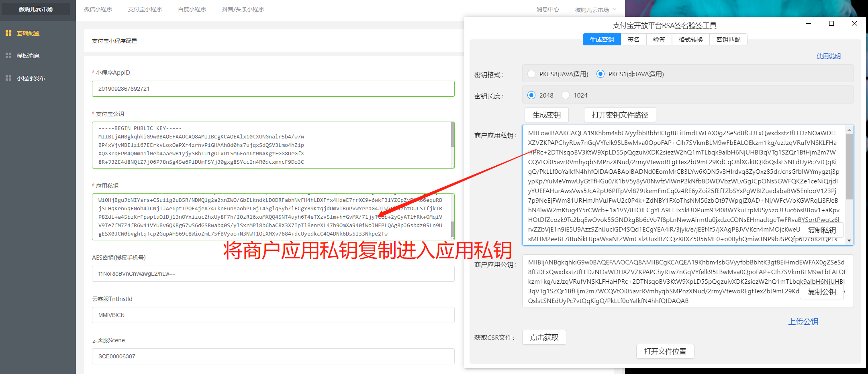Focus the AES密钥 input field
Screen dimensions: 868x374
[273, 274]
